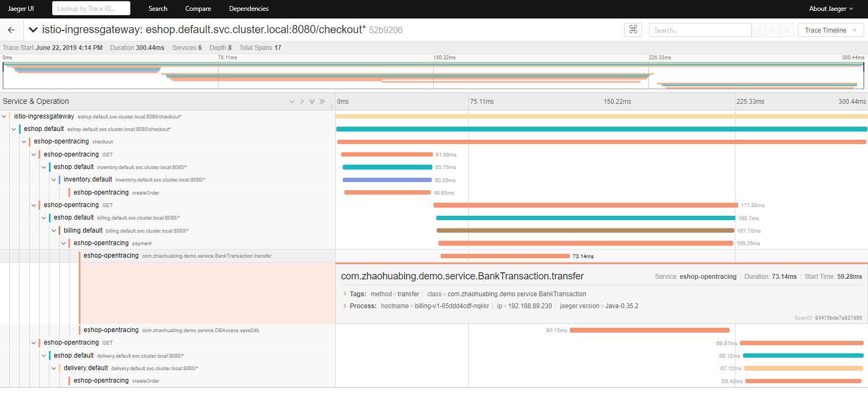Select the DBAccess.save2db span bar

[x=649, y=330]
